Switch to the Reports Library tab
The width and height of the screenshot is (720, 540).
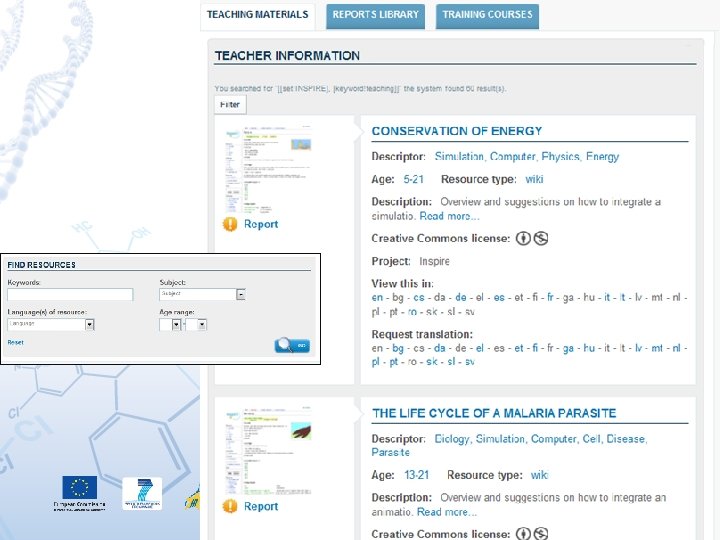(376, 15)
